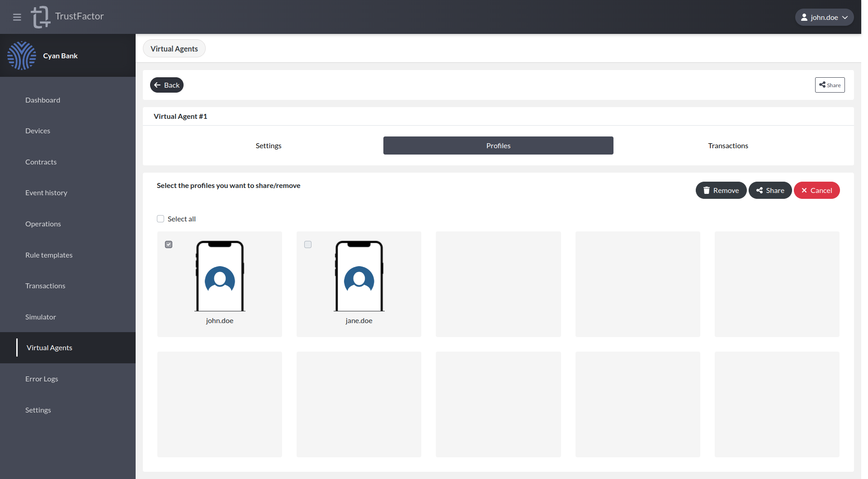Click the TrustFactor crop logo icon
This screenshot has width=868, height=479.
coord(40,17)
